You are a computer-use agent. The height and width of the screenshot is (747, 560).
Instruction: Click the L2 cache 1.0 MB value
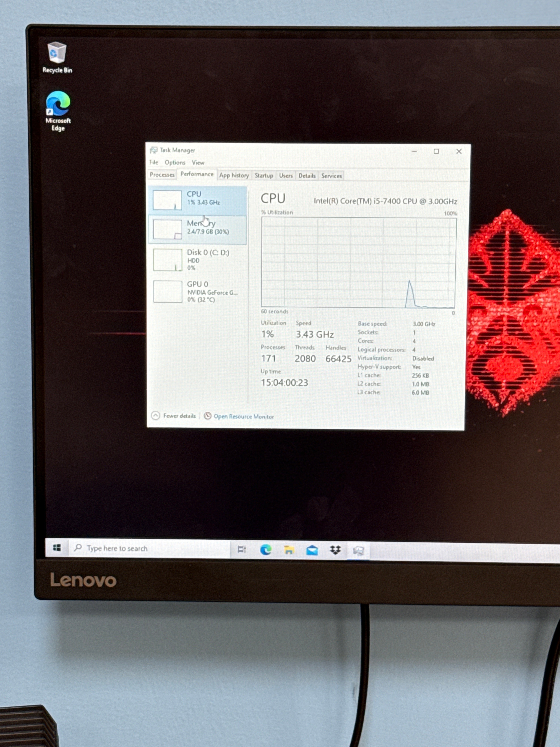420,384
